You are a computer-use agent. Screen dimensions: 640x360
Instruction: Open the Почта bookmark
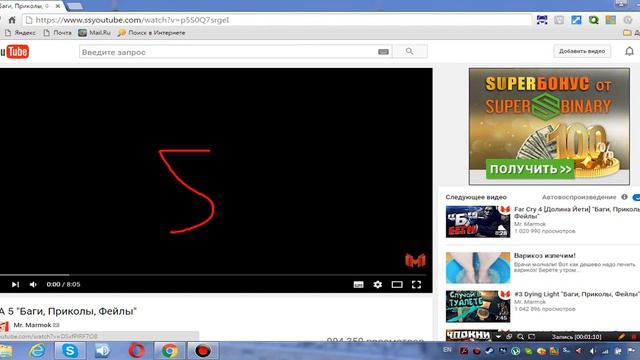point(58,33)
